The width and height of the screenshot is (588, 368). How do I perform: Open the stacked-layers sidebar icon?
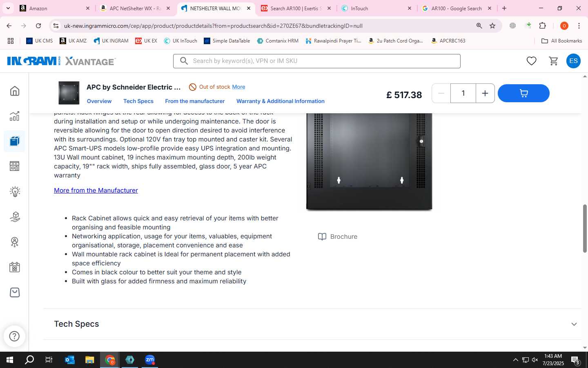tap(15, 217)
